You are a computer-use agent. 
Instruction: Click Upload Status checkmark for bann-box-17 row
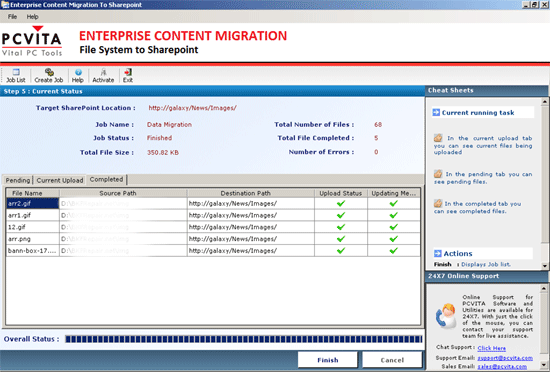[x=341, y=251]
